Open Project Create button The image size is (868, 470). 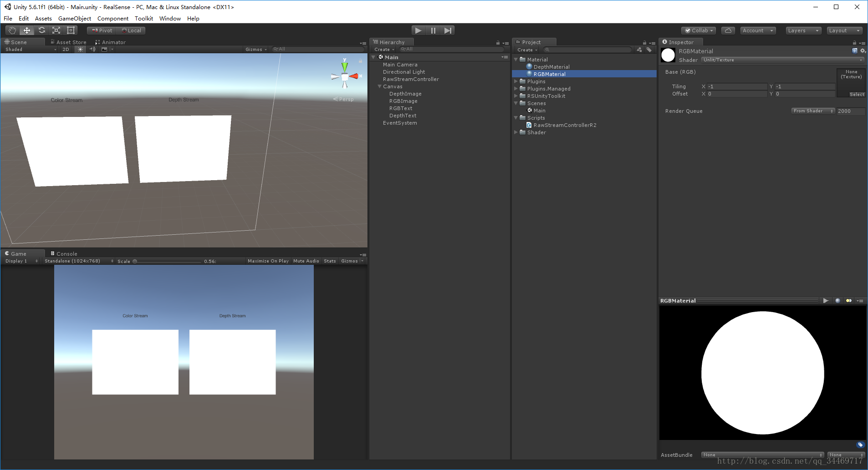point(527,50)
